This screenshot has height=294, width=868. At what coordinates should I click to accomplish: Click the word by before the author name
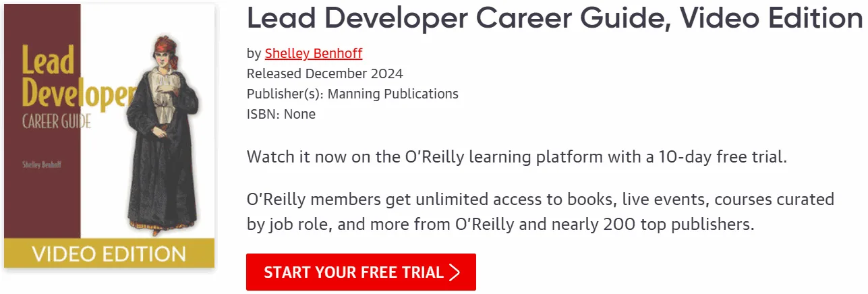coord(254,53)
